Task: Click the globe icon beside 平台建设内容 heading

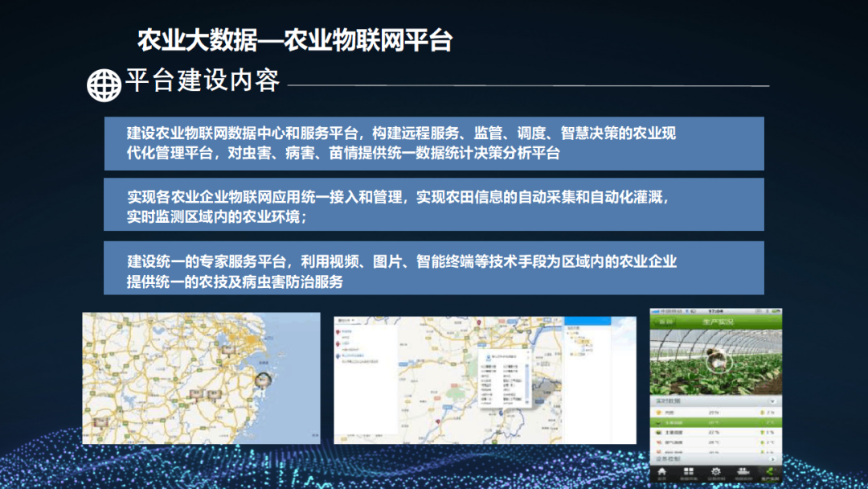Action: (104, 83)
